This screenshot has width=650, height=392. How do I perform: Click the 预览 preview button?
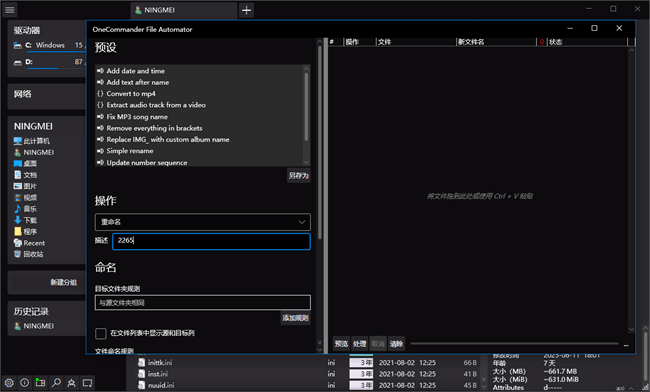[342, 344]
